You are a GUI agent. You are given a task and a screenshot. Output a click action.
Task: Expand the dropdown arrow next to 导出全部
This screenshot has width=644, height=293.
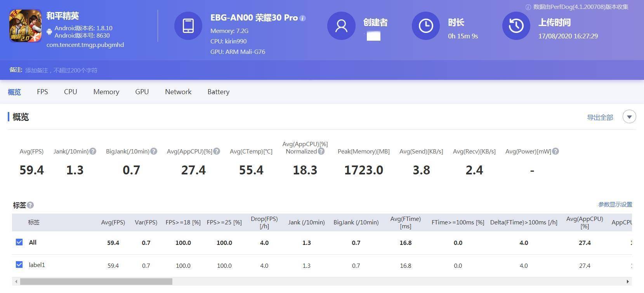click(x=629, y=117)
